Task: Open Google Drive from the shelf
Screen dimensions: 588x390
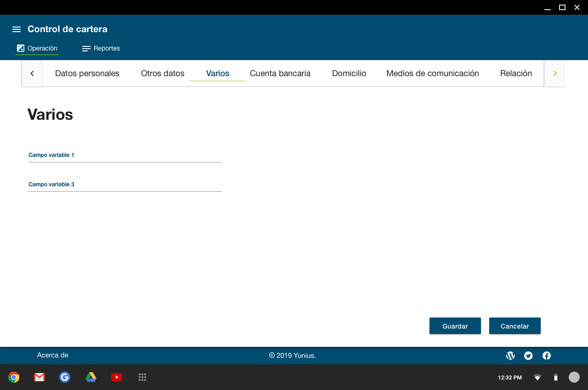Action: (91, 377)
